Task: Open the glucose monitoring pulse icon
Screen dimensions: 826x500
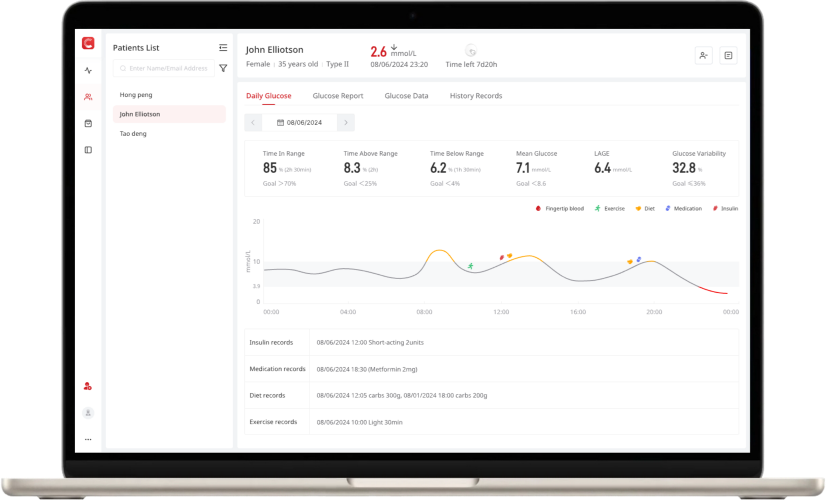Action: point(88,70)
